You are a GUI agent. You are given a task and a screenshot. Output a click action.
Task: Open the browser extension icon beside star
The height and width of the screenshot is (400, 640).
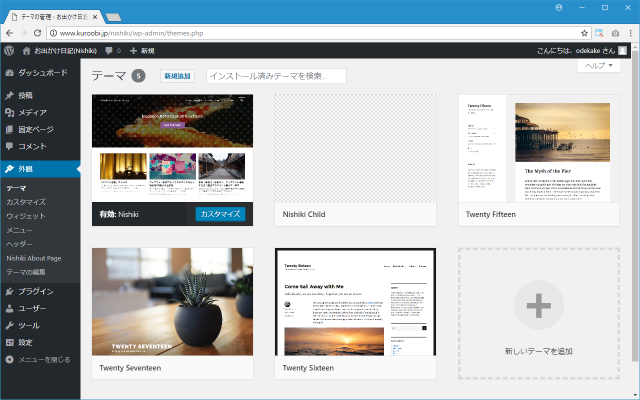pyautogui.click(x=599, y=33)
